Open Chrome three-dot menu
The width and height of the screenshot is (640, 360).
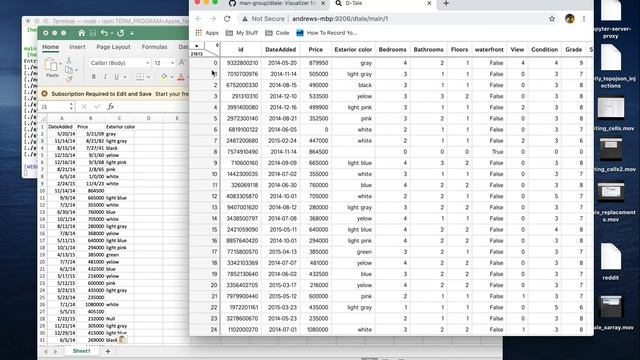point(584,19)
